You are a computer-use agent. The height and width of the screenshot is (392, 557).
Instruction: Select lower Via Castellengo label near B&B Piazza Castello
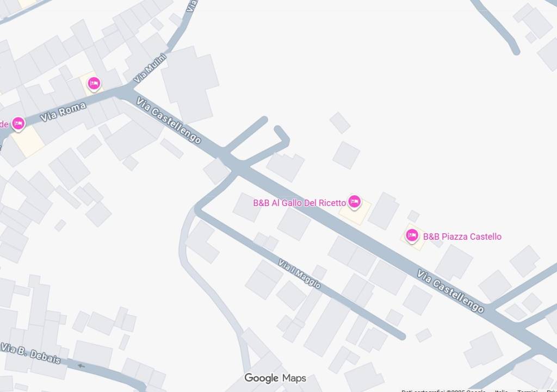450,291
